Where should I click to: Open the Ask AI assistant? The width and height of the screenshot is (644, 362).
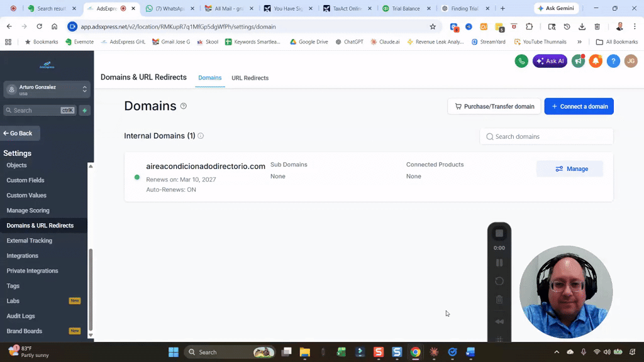550,61
